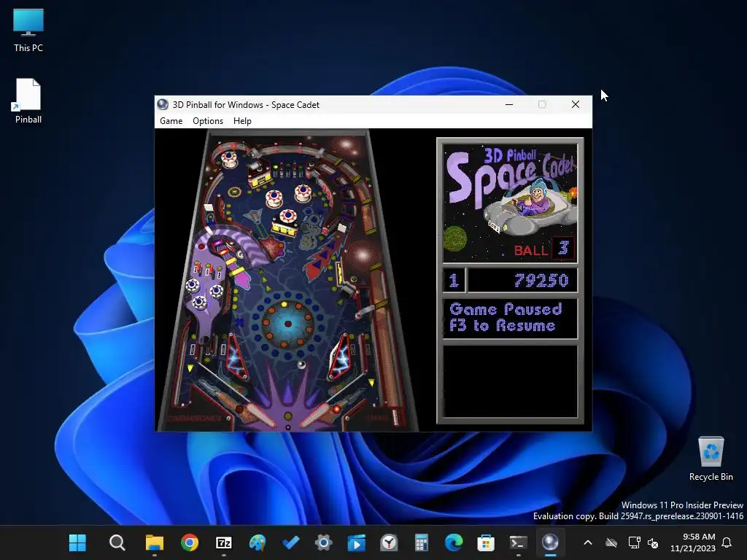Viewport: 747px width, 560px height.
Task: Open Paint from the taskbar
Action: 258,542
